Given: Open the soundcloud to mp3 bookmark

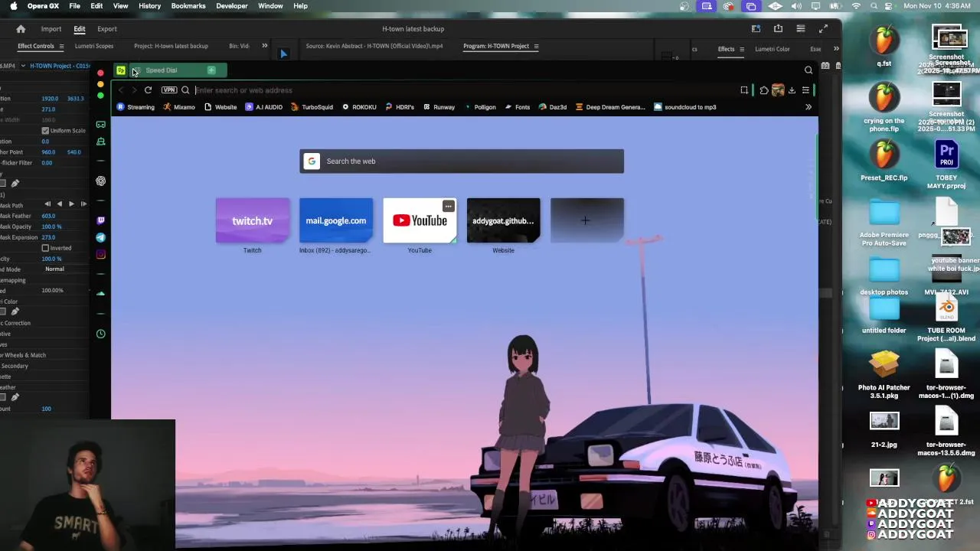Looking at the screenshot, I should pos(685,107).
